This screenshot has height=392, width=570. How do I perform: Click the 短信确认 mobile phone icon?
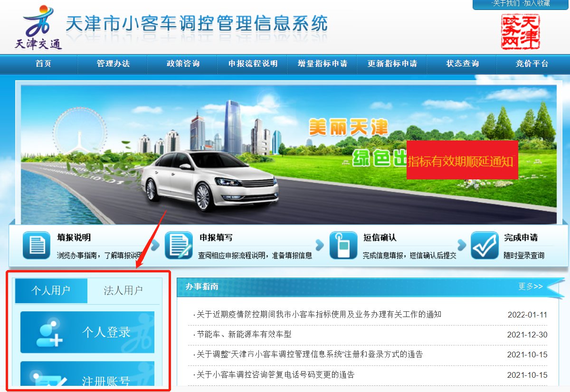point(343,245)
